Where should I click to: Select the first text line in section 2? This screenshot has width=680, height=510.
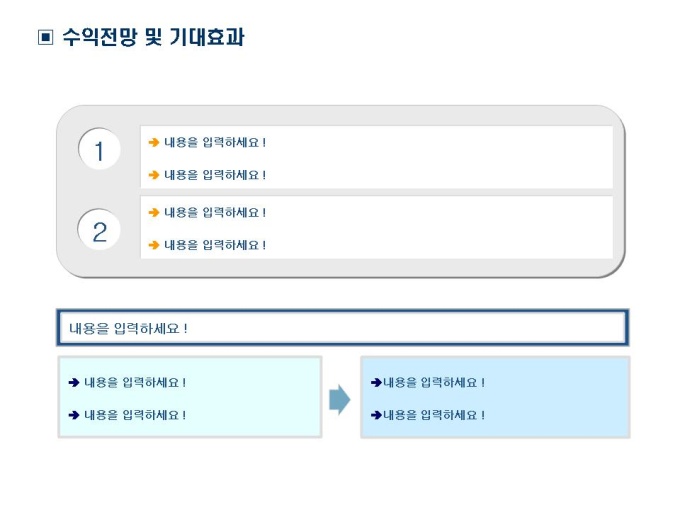pos(215,212)
